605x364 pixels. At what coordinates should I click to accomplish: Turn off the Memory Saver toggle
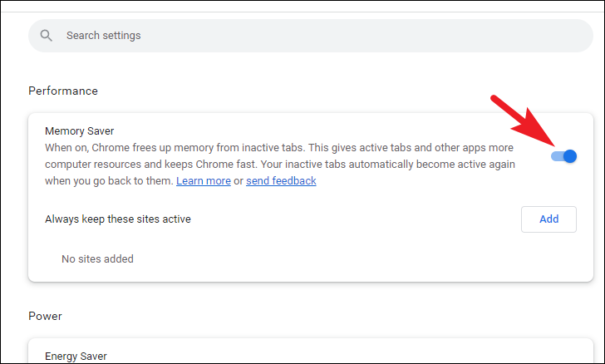coord(564,155)
